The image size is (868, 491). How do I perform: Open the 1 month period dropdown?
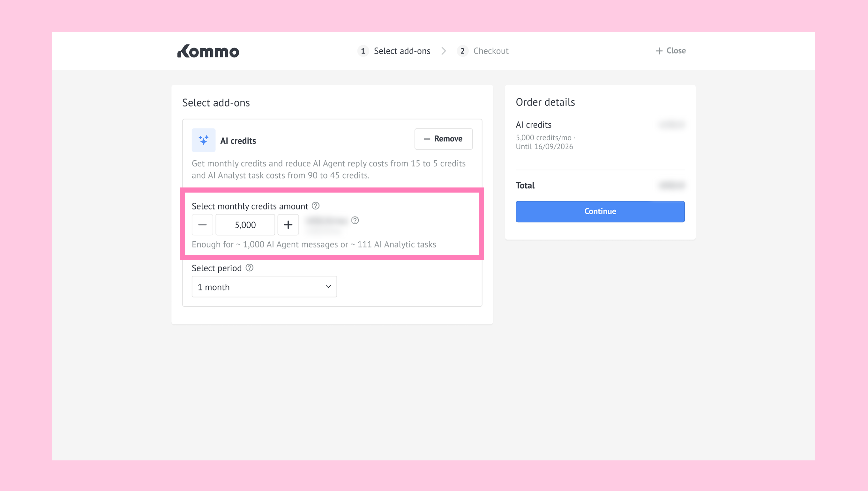click(x=264, y=287)
